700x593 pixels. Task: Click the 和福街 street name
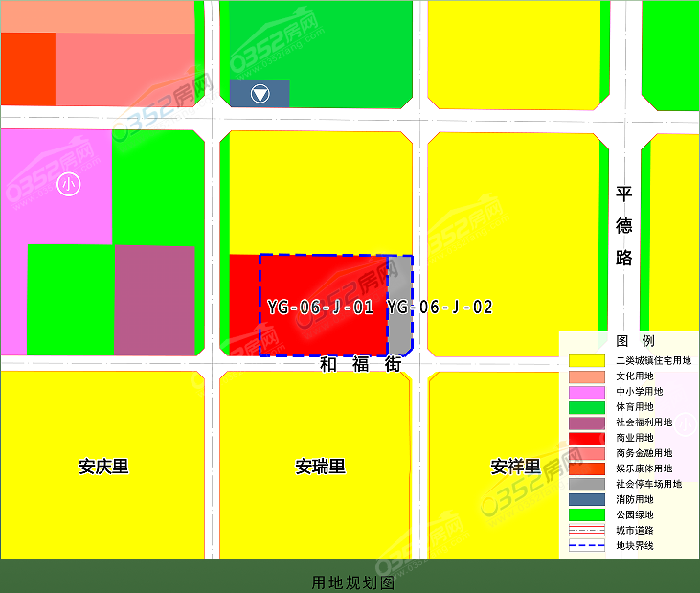coord(360,364)
